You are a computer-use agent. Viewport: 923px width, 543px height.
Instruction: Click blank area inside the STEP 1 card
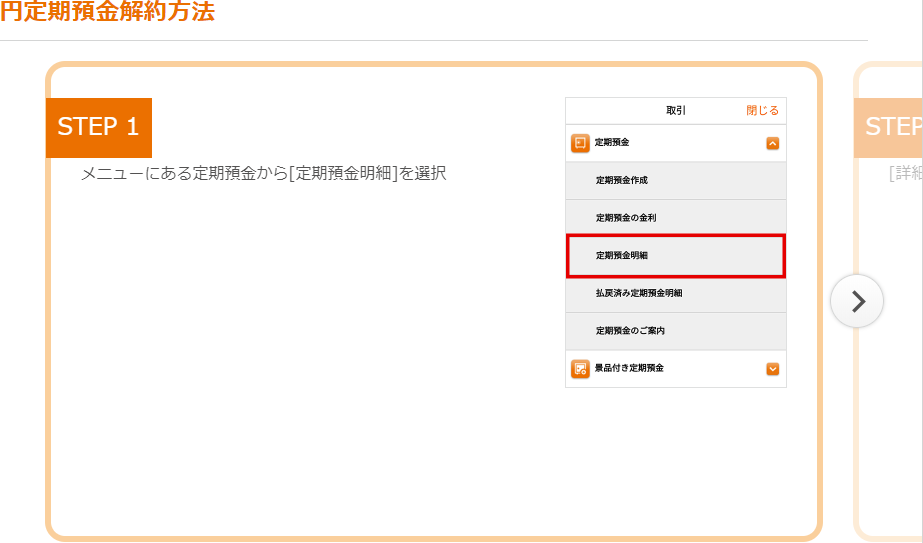click(300, 380)
